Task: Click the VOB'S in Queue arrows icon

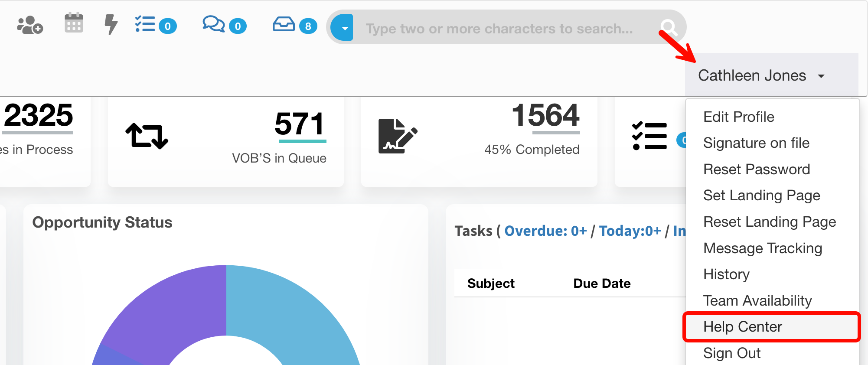Action: click(x=147, y=136)
